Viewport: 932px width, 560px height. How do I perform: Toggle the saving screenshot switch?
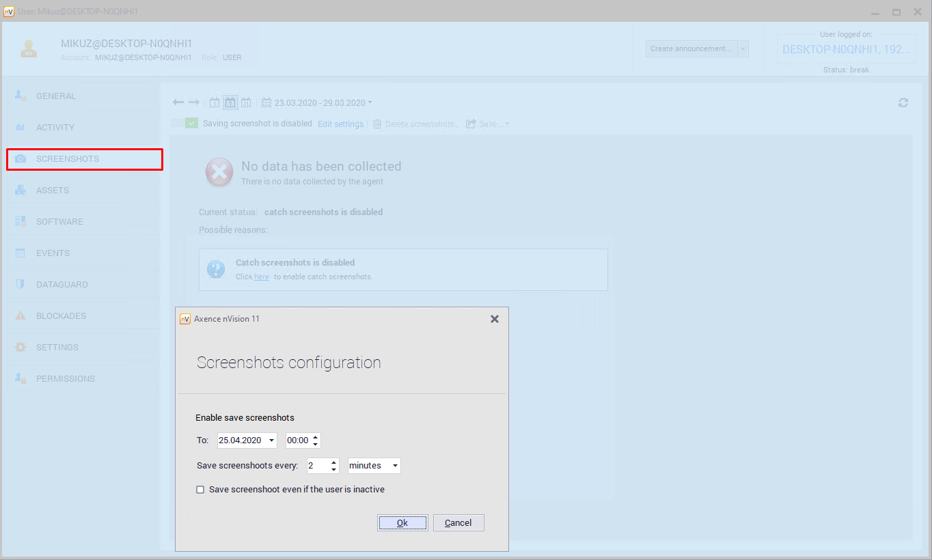184,124
